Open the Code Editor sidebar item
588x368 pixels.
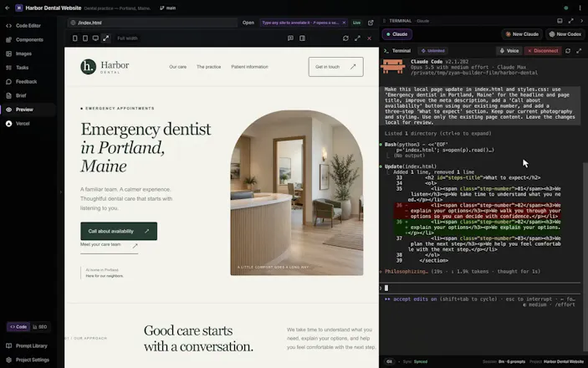(x=28, y=25)
